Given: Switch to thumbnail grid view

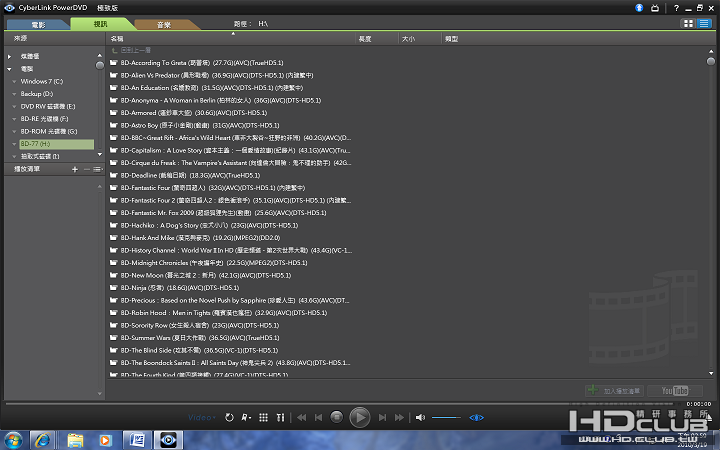Looking at the screenshot, I should coord(688,23).
